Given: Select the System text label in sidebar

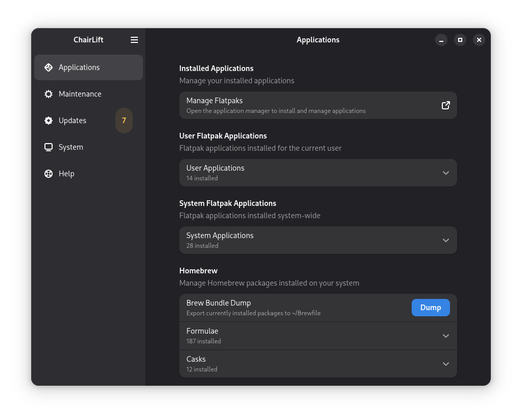Looking at the screenshot, I should [x=71, y=147].
